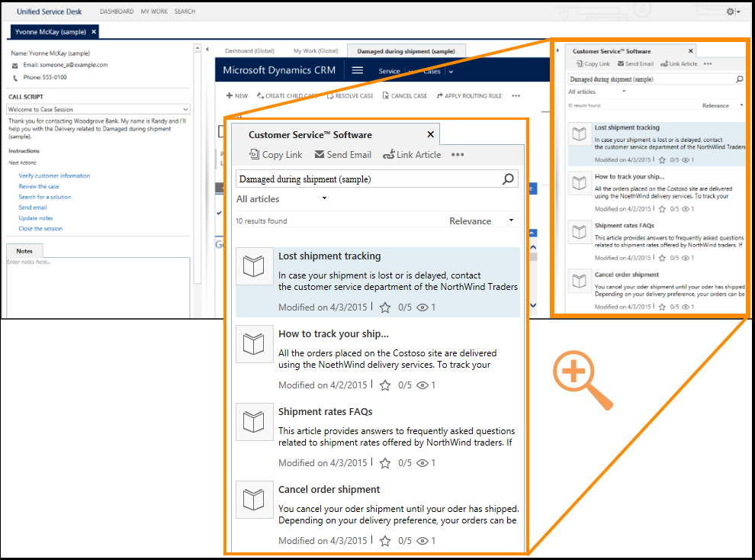Switch to the Dashboard (Global) tab

(249, 50)
